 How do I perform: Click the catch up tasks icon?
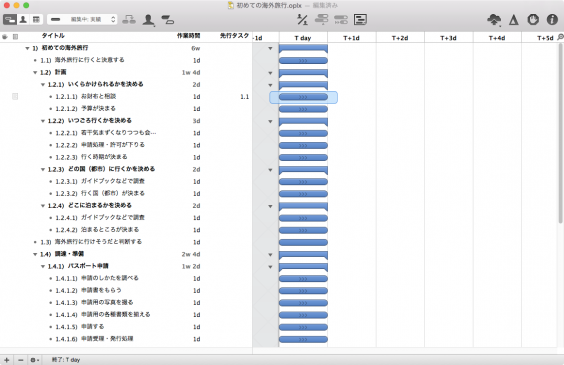pyautogui.click(x=322, y=19)
